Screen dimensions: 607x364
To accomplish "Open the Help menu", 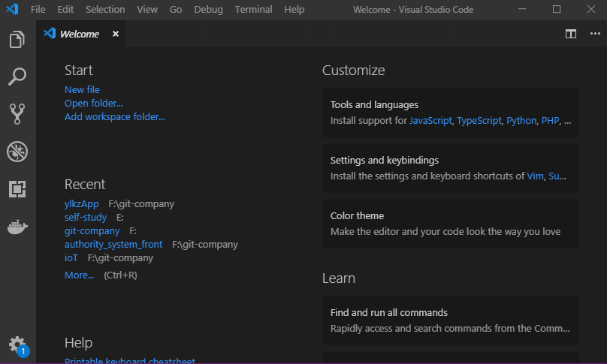I will coord(294,9).
